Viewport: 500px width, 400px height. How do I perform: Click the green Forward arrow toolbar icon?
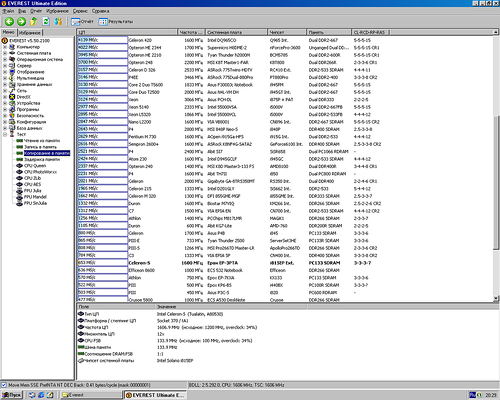[21, 22]
